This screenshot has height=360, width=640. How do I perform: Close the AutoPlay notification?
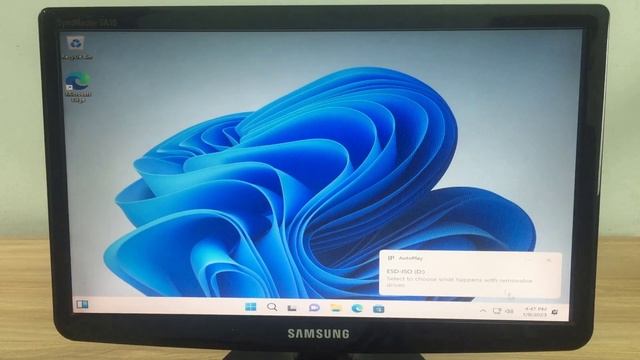549,260
